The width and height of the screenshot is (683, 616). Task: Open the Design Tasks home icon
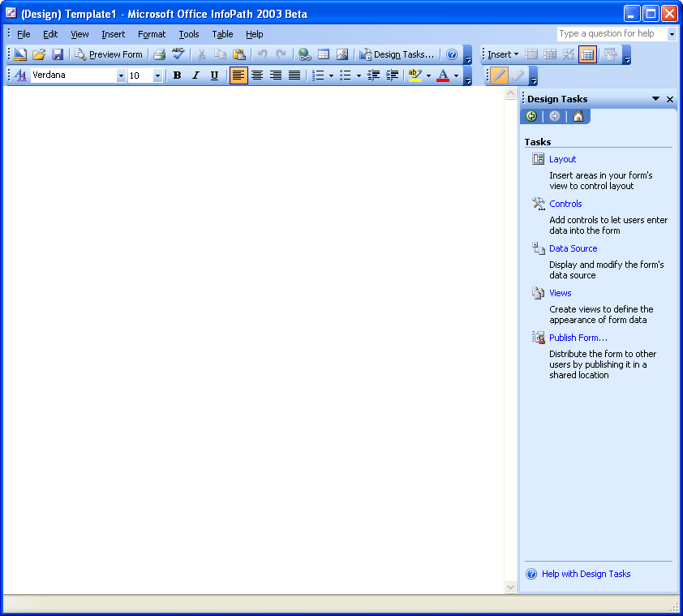click(x=578, y=116)
